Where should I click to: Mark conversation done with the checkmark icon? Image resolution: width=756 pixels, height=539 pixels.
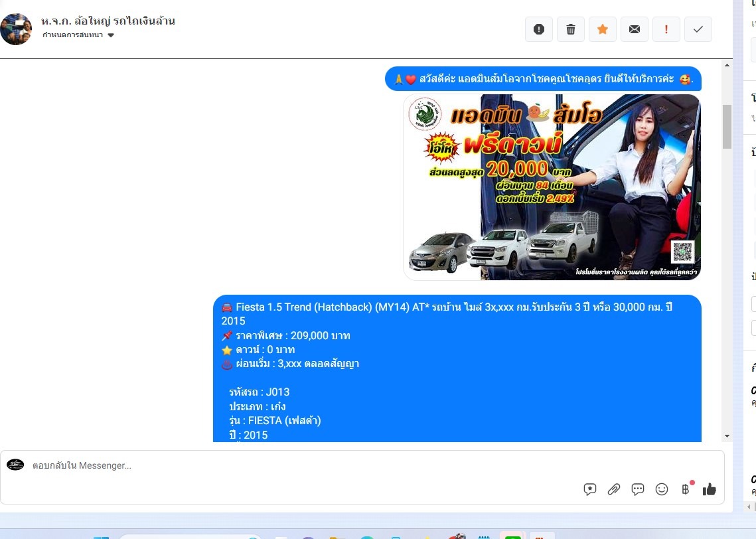click(x=698, y=29)
